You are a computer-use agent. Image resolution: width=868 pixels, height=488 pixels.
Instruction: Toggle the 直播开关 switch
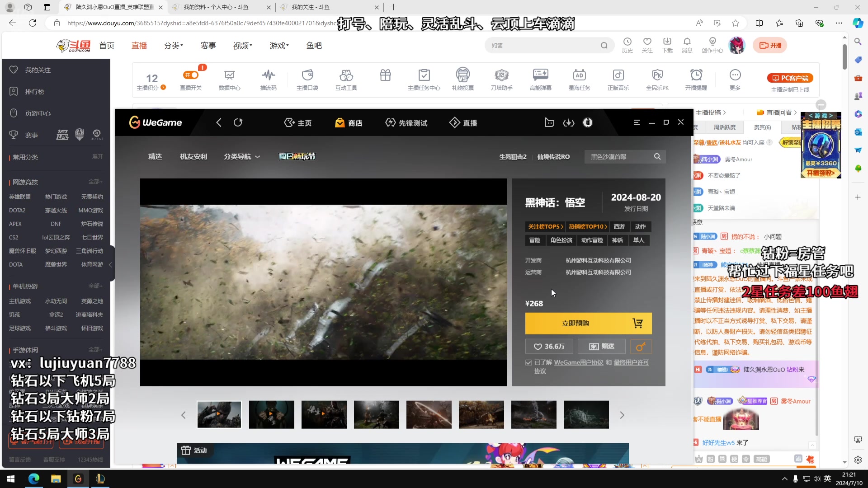tap(191, 75)
